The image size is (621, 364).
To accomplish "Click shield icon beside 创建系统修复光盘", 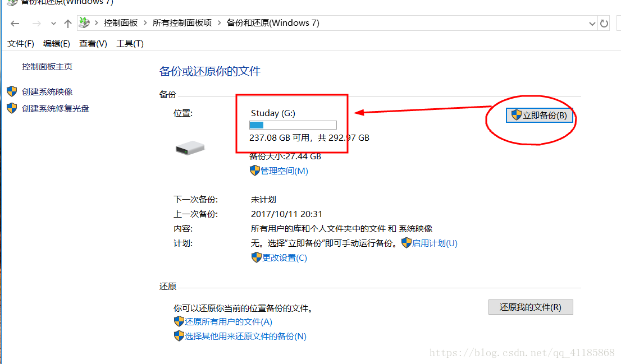I will (x=12, y=108).
